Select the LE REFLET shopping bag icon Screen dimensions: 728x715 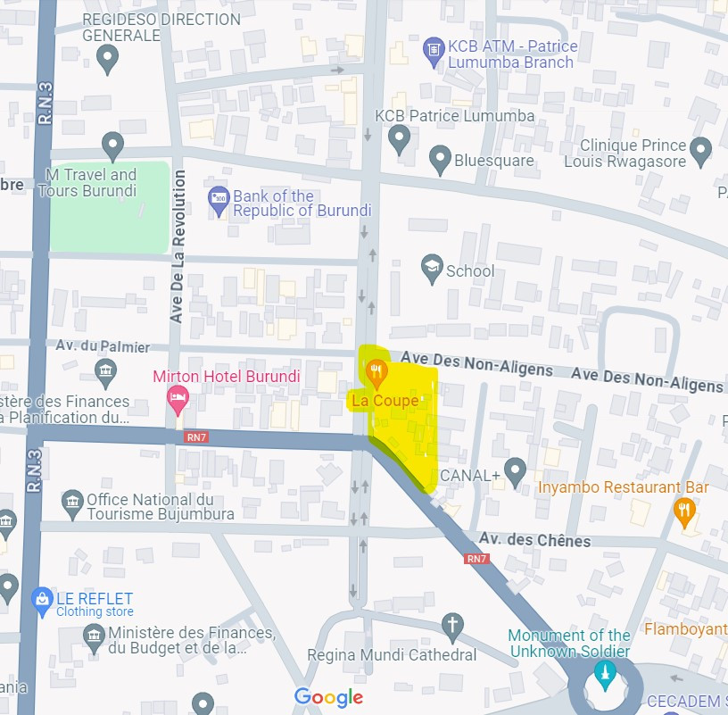(x=42, y=602)
